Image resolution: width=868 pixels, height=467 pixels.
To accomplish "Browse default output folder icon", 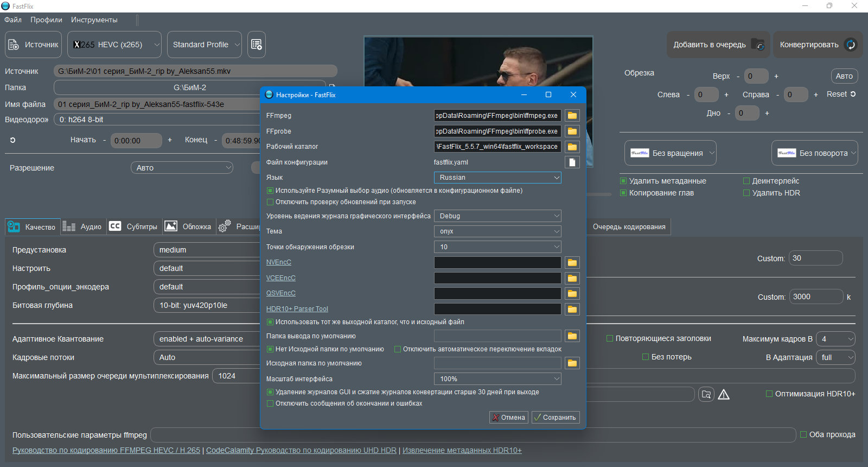I will click(572, 336).
